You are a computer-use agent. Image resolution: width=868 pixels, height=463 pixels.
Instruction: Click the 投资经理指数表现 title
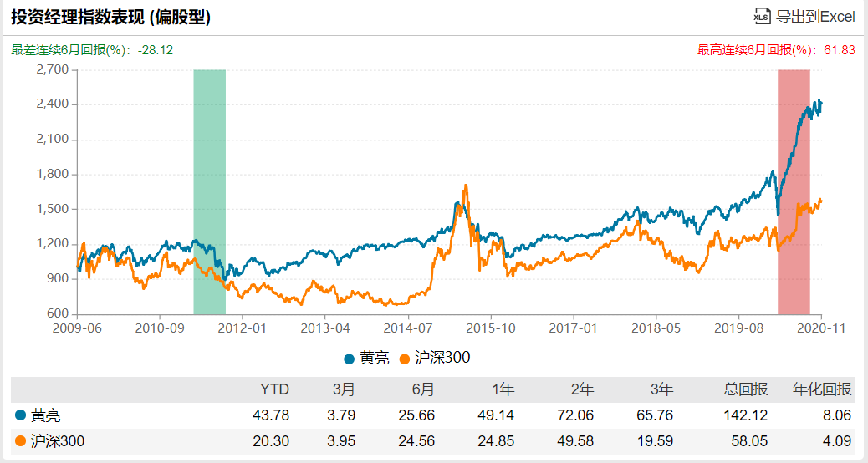tap(110, 18)
